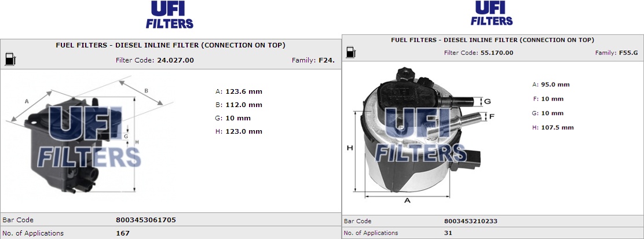644x239 pixels.
Task: Click Family F24. label
Action: click(313, 60)
